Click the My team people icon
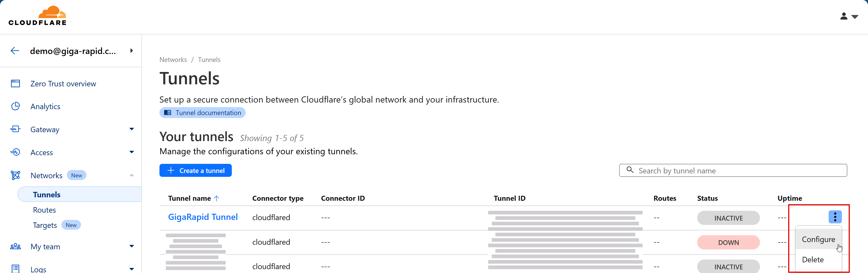The image size is (868, 273). tap(15, 246)
